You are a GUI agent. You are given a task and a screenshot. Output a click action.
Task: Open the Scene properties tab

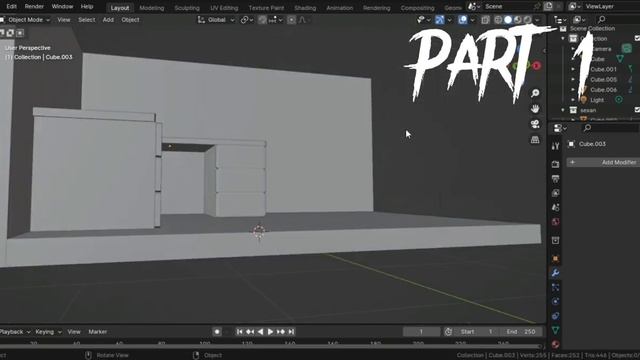[x=555, y=207]
